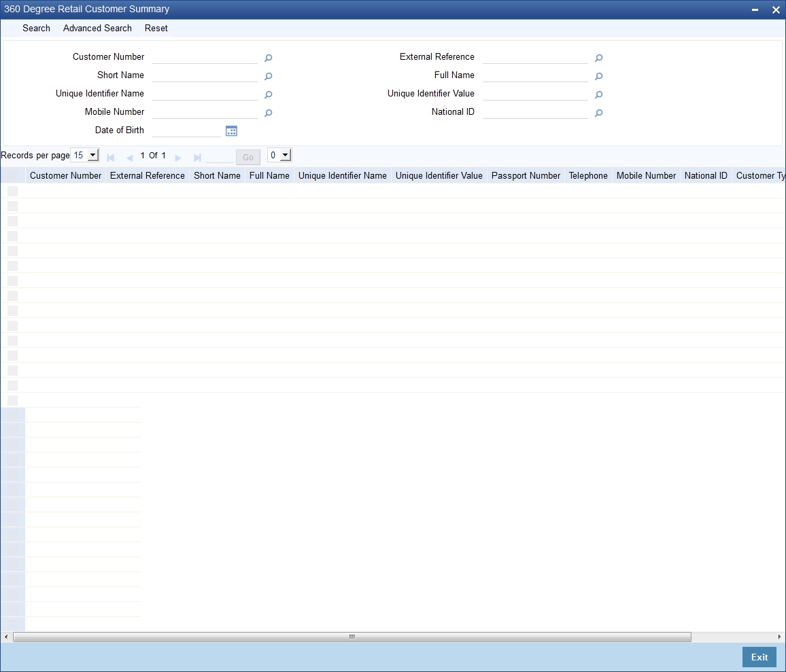Screen dimensions: 786x672
Task: Focus the Customer Number input field
Action: (205, 57)
